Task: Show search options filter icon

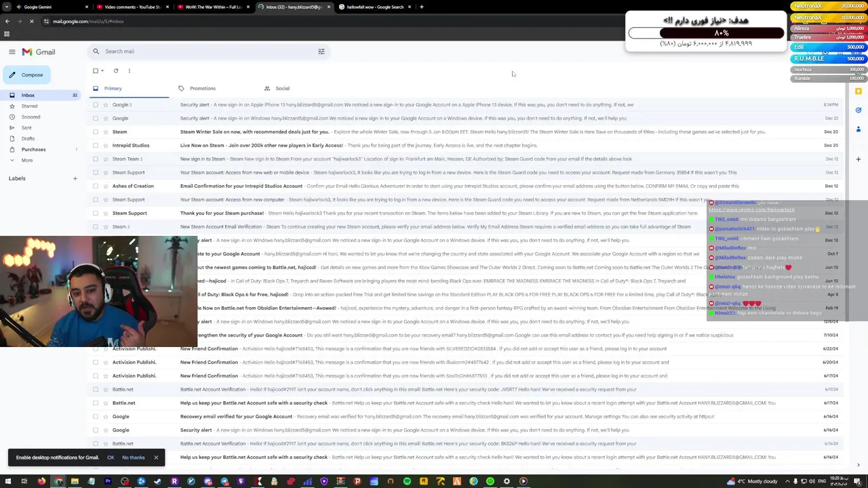Action: pos(321,52)
